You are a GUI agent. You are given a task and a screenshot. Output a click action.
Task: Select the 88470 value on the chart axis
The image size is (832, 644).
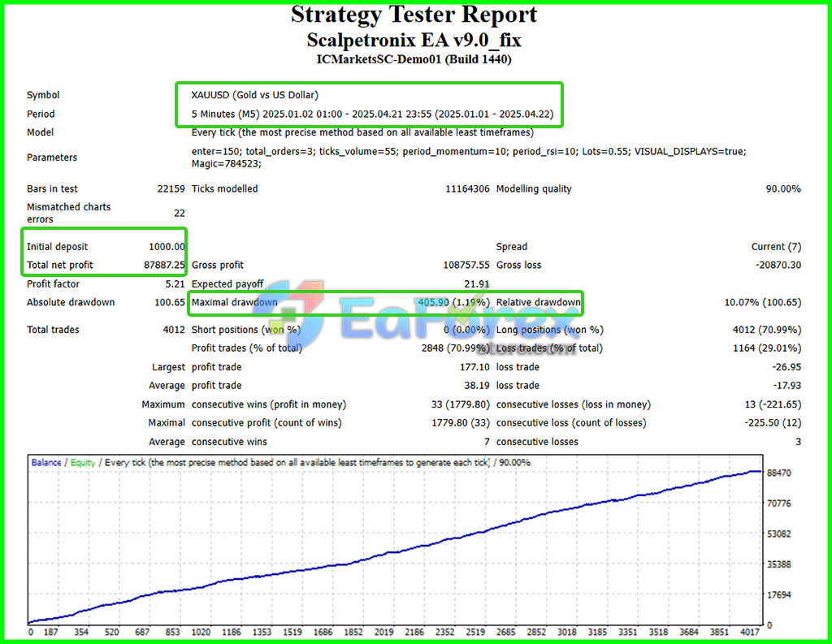pyautogui.click(x=779, y=473)
